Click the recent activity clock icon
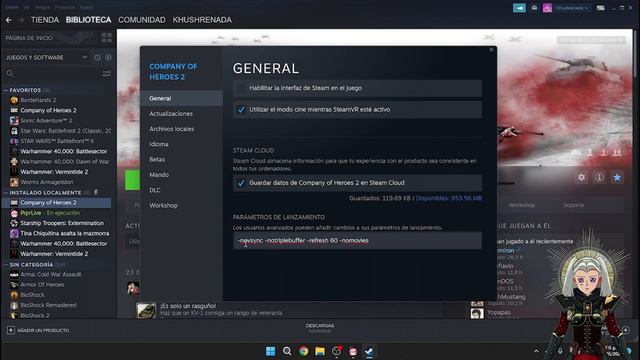Viewport: 640px width, 360px height. [x=97, y=58]
